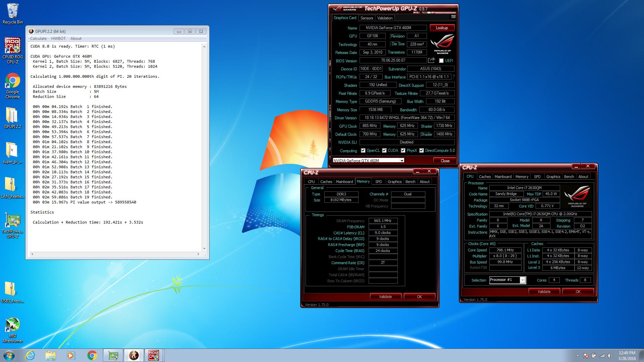Click the ROG logo in the GPU-Z window
Image resolution: width=644 pixels, height=362 pixels.
[442, 44]
